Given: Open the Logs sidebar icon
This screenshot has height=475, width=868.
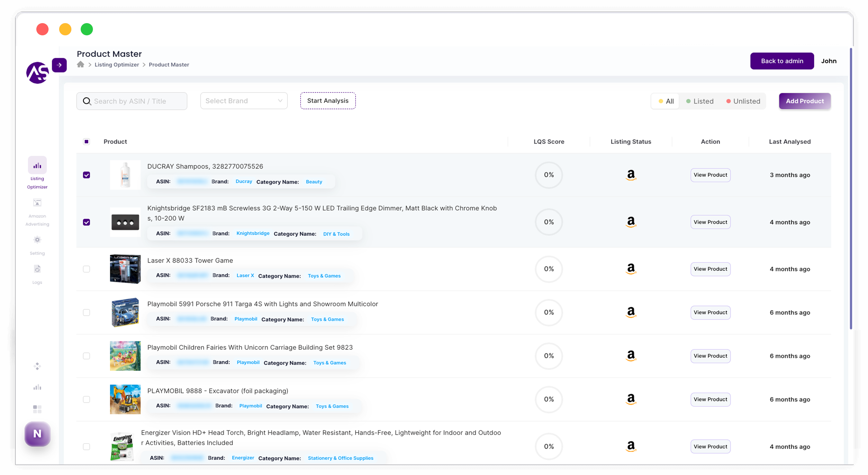Looking at the screenshot, I should [x=37, y=269].
